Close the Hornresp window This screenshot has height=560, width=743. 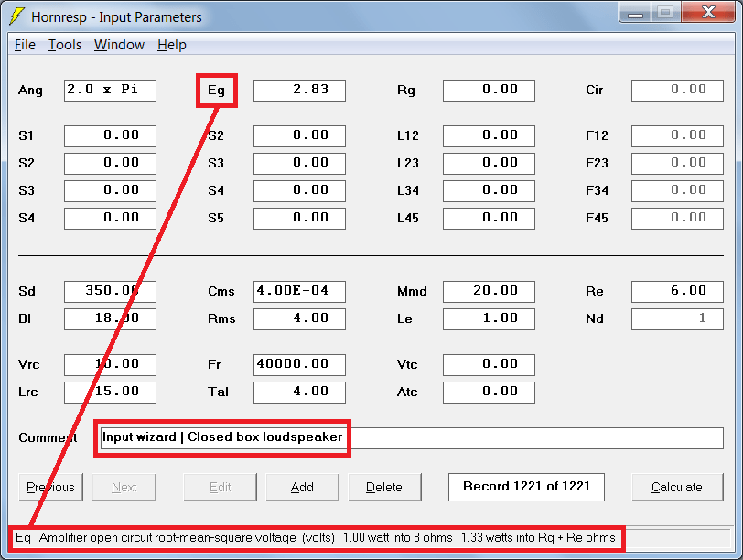pyautogui.click(x=708, y=13)
